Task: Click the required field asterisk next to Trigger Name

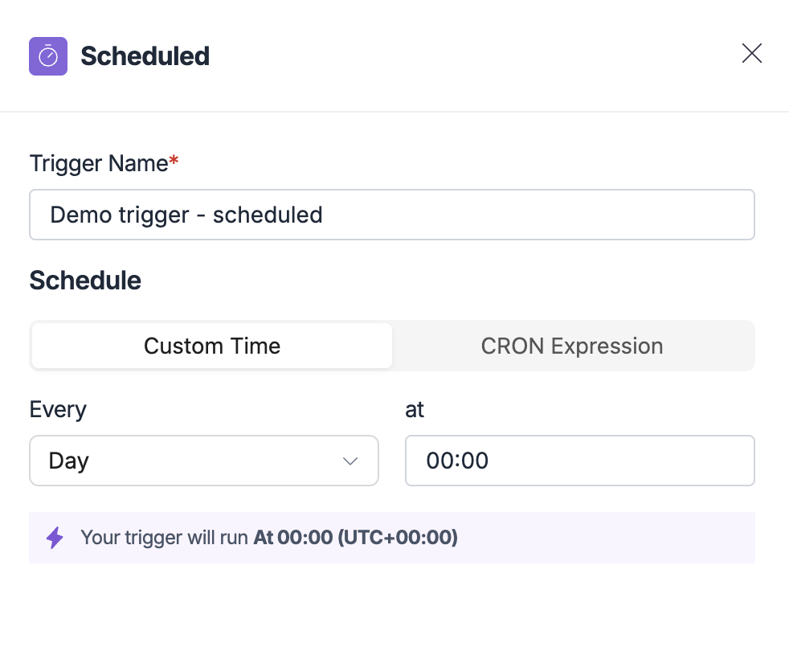Action: tap(172, 158)
